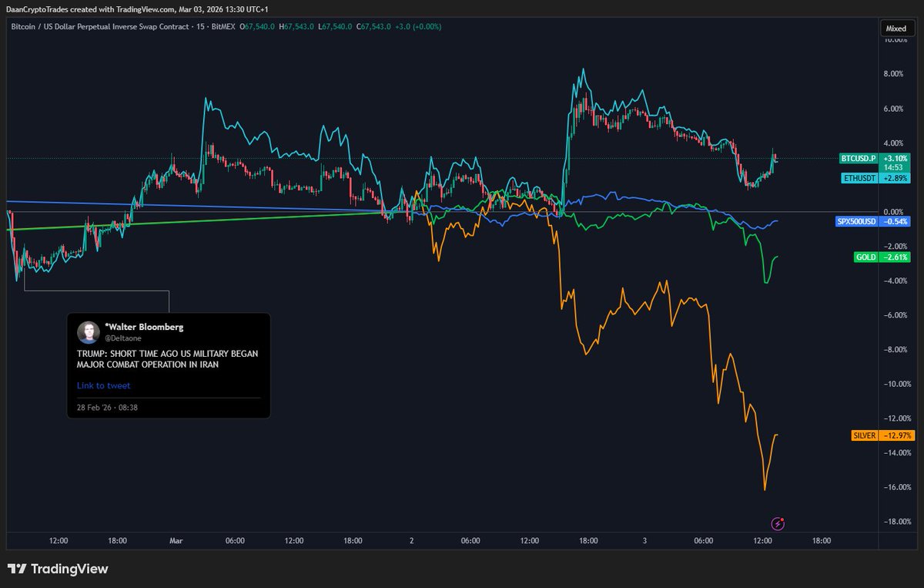The width and height of the screenshot is (924, 588).
Task: Click the tweet text about Iran combat operation
Action: [166, 358]
